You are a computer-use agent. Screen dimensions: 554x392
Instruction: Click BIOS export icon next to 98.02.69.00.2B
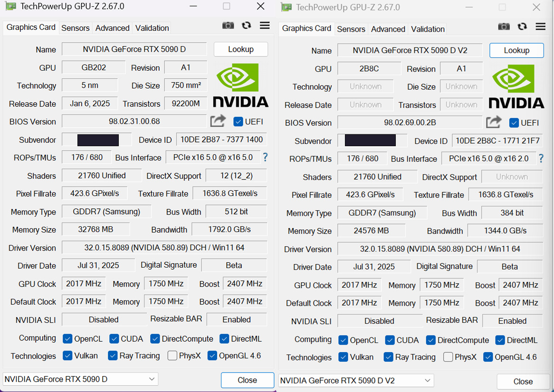tap(494, 122)
